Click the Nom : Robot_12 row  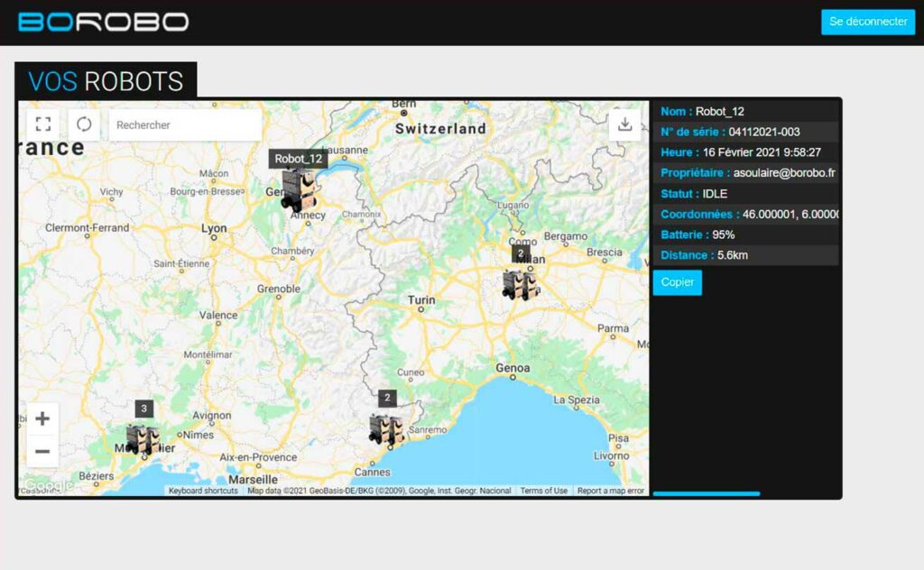(745, 111)
